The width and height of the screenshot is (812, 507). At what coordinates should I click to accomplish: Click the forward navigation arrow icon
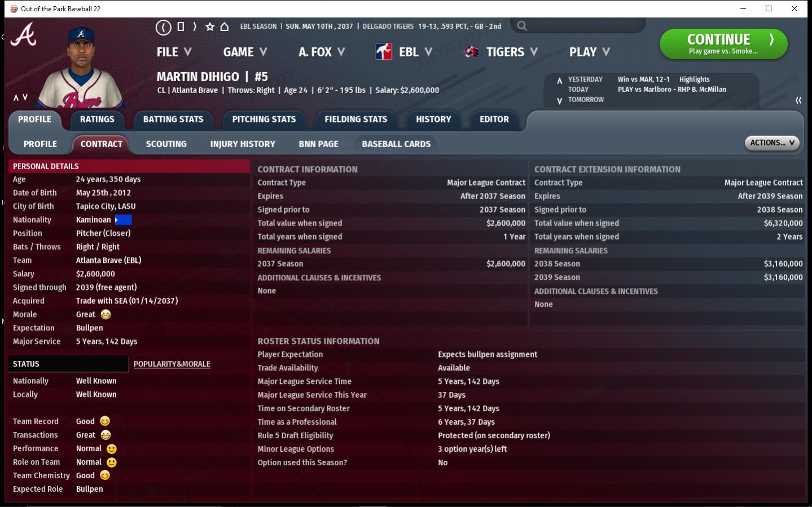click(195, 27)
